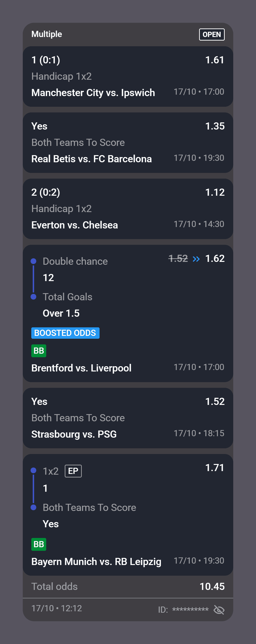Screen dimensions: 256x644
Task: Click the crossed-out 1.52 old odds
Action: click(178, 258)
